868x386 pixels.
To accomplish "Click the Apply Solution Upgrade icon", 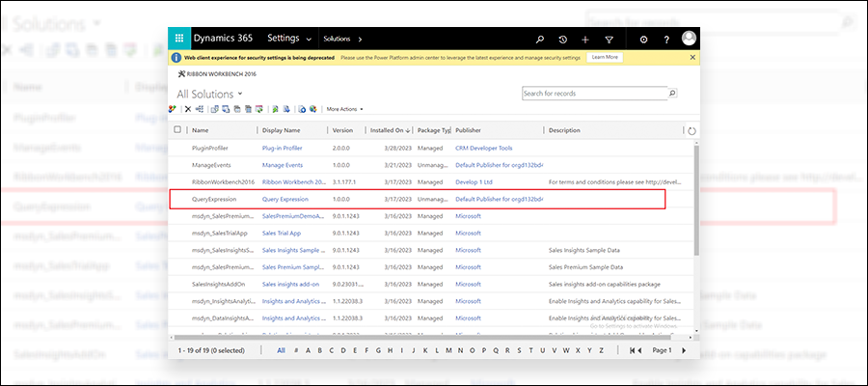I will click(258, 109).
